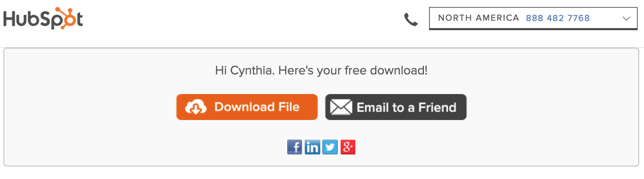Image resolution: width=644 pixels, height=179 pixels.
Task: Select the NORTH AMERICA region label
Action: point(479,18)
